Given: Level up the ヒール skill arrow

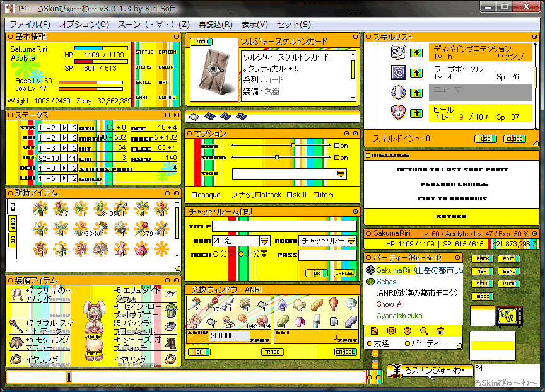Looking at the screenshot, I should point(416,113).
